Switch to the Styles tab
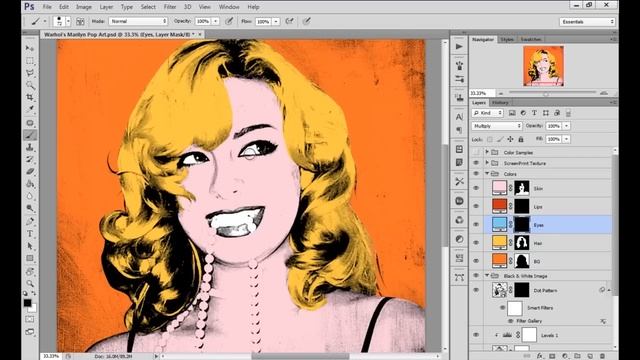Screen dimensions: 640x360 [507, 40]
